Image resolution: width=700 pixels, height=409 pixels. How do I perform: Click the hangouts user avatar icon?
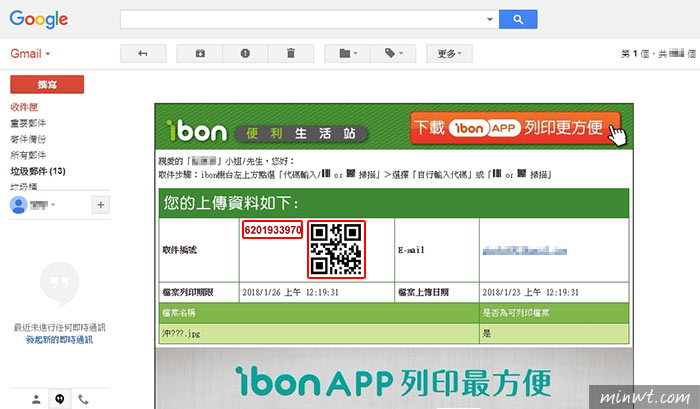(18, 205)
